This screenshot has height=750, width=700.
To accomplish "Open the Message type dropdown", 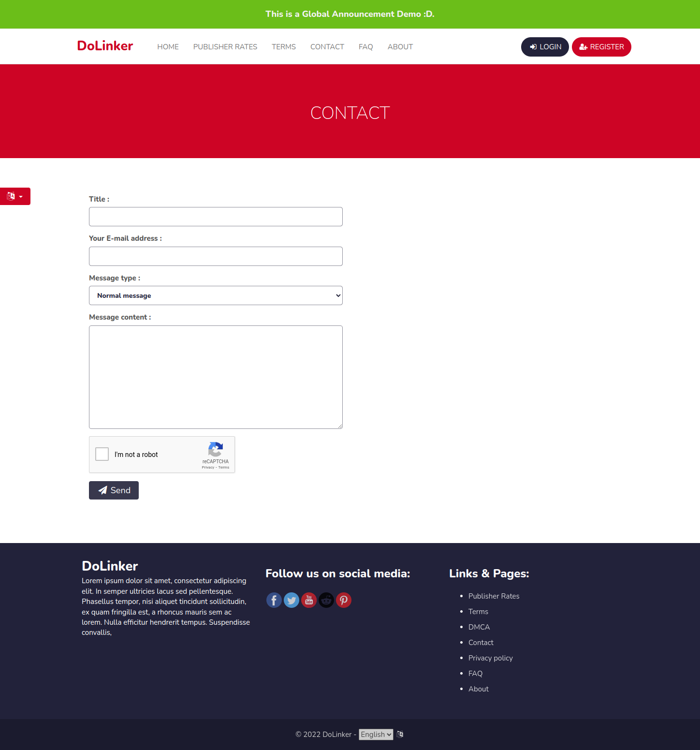I will (216, 295).
